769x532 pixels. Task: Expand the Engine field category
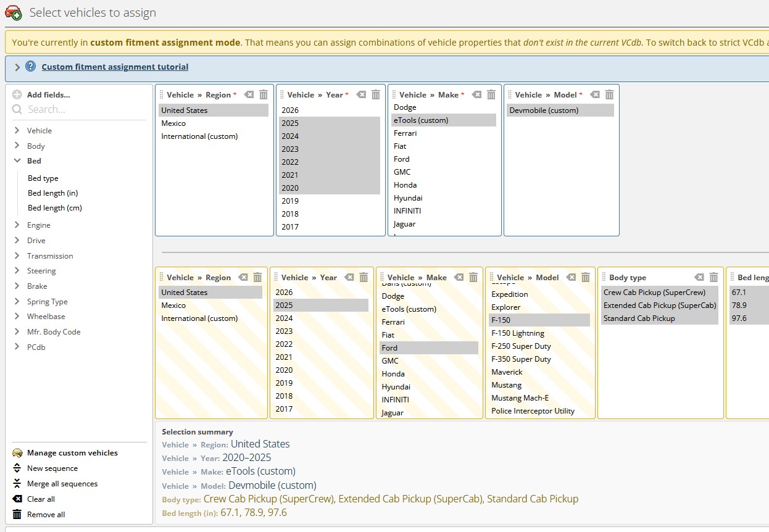tap(17, 225)
